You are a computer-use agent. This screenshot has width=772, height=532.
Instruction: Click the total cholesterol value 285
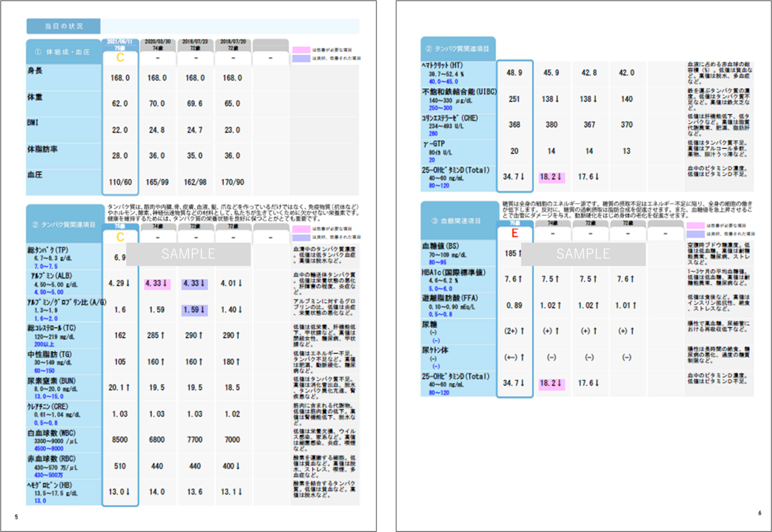point(156,335)
